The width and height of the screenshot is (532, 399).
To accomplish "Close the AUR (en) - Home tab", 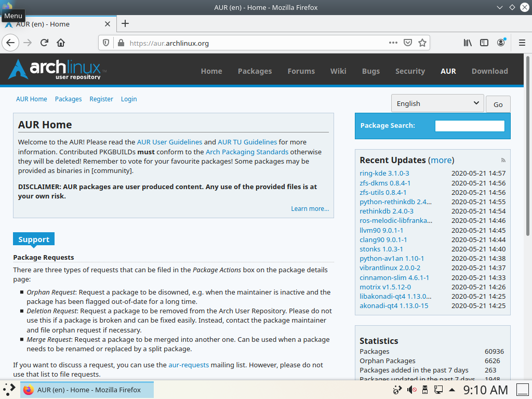I will point(107,24).
